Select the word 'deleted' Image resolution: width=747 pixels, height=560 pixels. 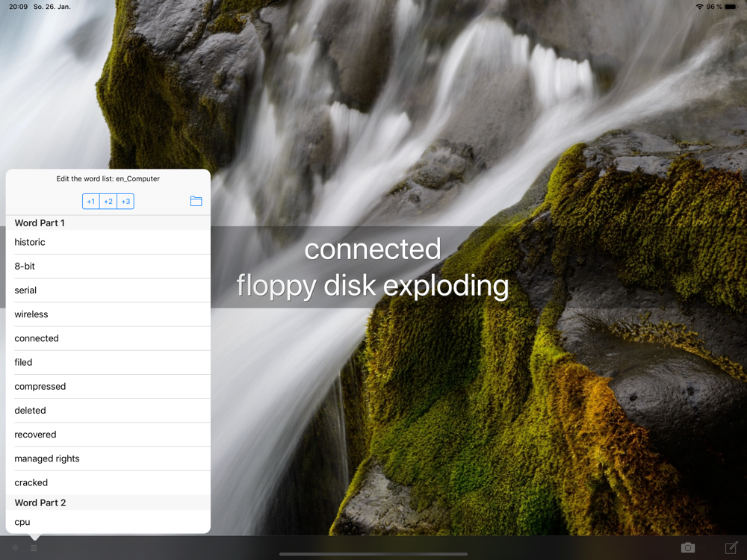pyautogui.click(x=108, y=411)
